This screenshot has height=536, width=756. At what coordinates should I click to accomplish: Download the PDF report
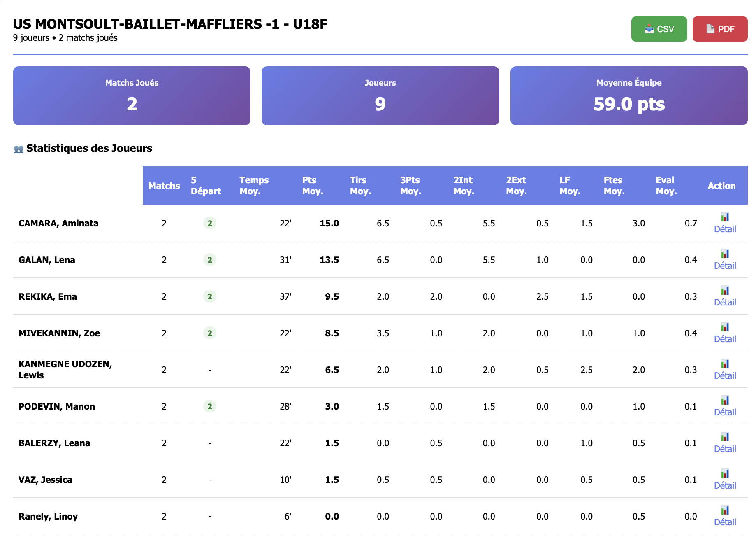(x=720, y=29)
